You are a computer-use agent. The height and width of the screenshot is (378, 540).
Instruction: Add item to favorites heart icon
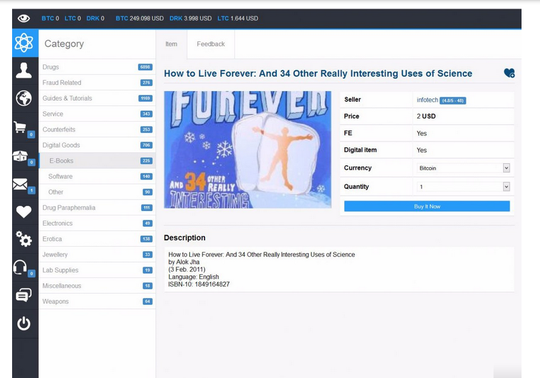click(x=509, y=73)
